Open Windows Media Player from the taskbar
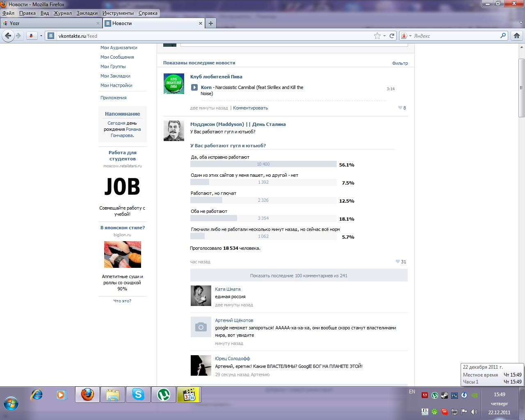The height and width of the screenshot is (420, 525). [62, 395]
